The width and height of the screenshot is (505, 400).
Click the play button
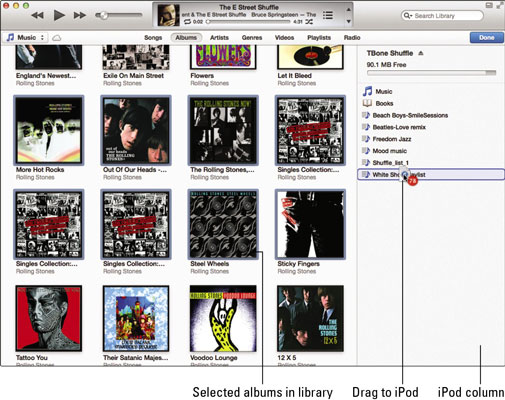[59, 15]
